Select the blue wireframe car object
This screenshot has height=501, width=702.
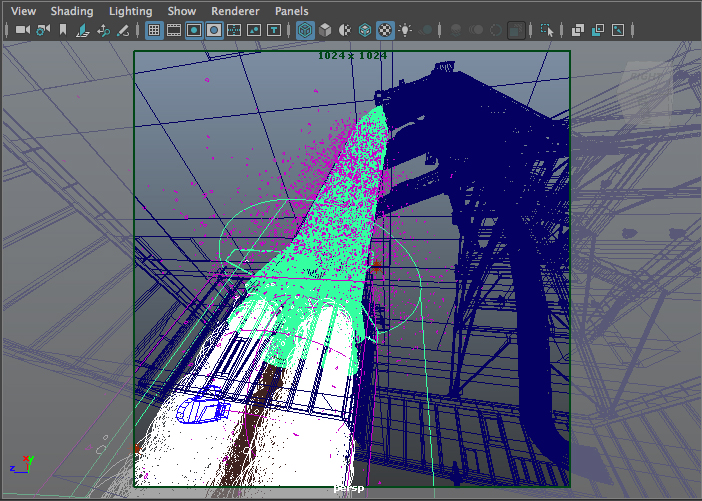[204, 407]
